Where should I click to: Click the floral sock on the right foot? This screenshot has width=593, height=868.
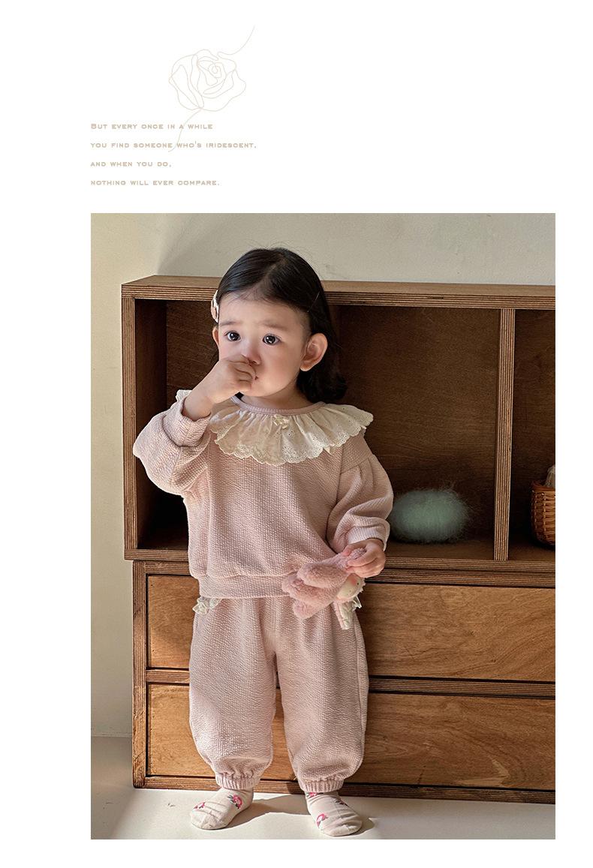click(x=333, y=814)
